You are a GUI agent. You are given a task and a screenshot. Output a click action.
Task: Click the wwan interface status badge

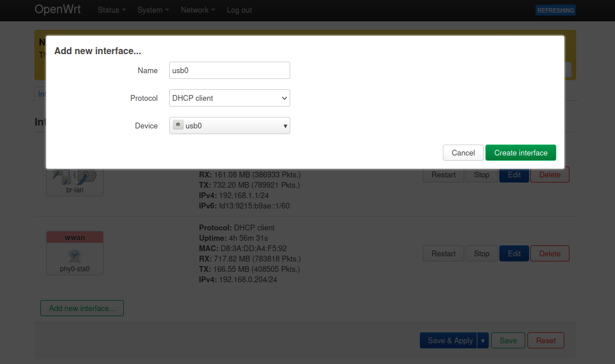pos(74,237)
